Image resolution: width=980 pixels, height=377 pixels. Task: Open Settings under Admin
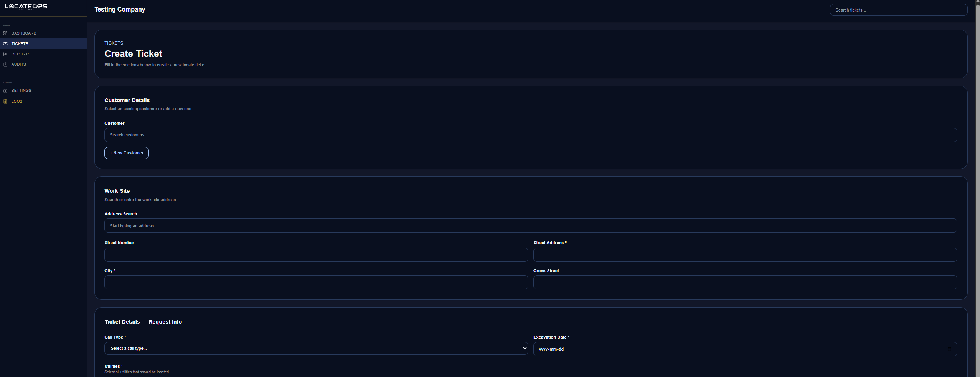click(43, 91)
